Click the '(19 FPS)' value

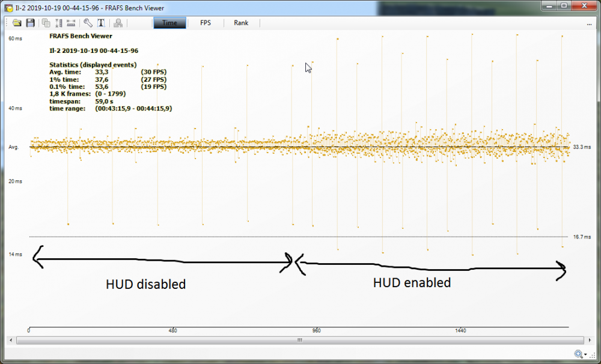[x=154, y=86]
